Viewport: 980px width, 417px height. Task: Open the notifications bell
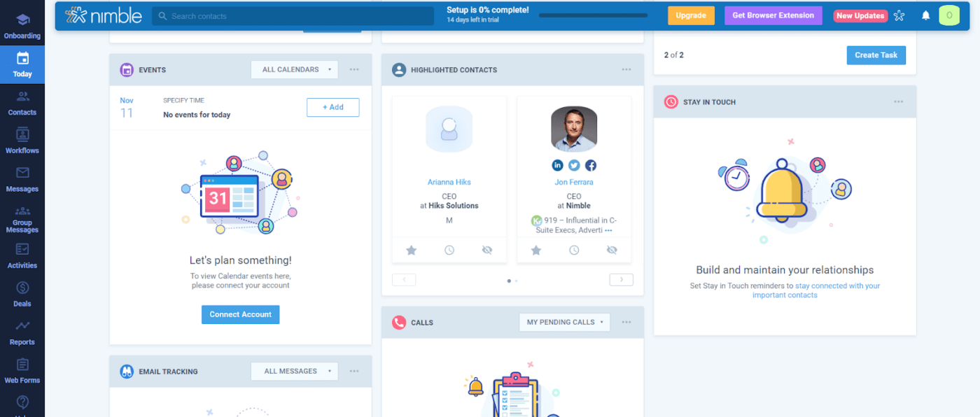[925, 15]
